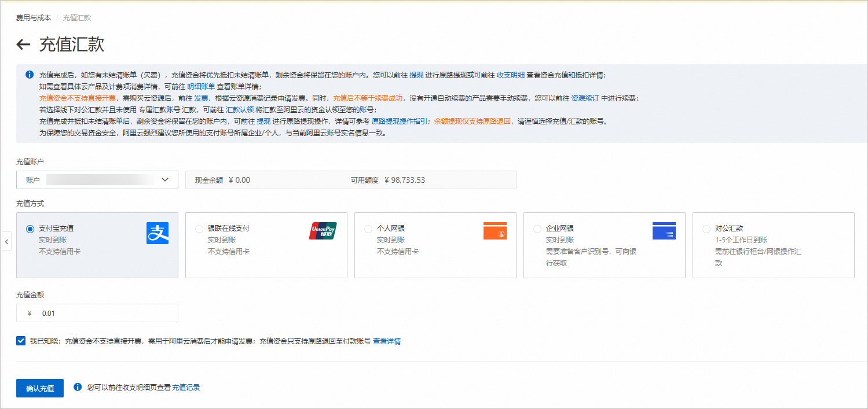Click the orange personal banking card icon
Image resolution: width=868 pixels, height=409 pixels.
pyautogui.click(x=495, y=231)
